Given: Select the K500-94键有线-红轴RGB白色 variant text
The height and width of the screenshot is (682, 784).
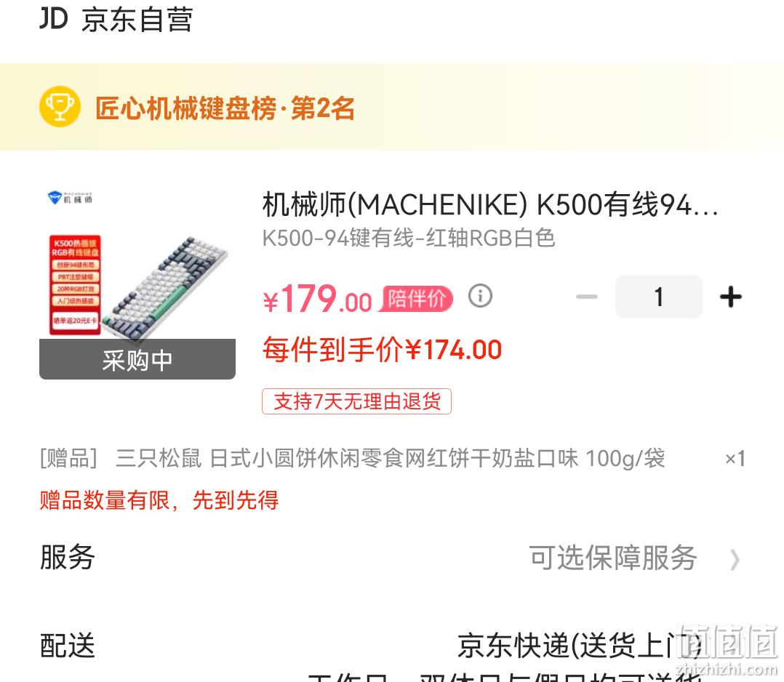Looking at the screenshot, I should pyautogui.click(x=409, y=238).
